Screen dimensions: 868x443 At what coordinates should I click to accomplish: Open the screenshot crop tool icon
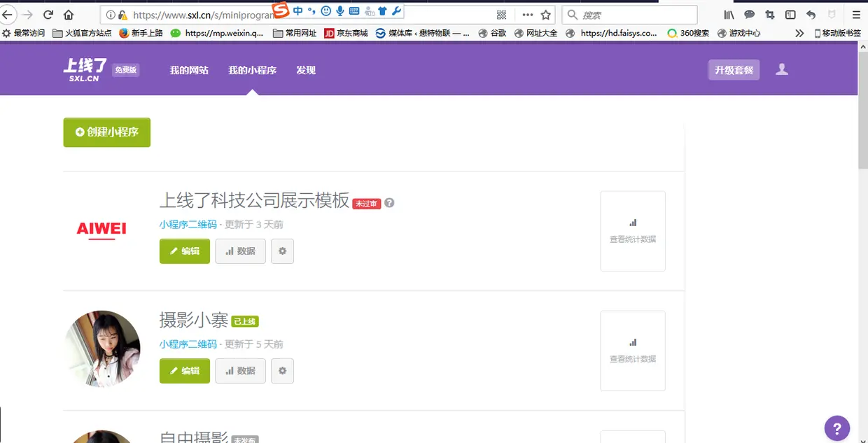tap(770, 13)
